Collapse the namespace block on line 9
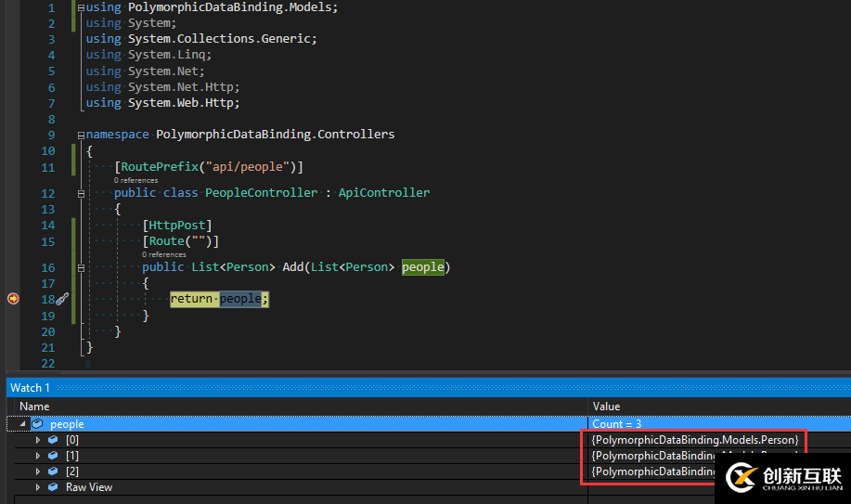The width and height of the screenshot is (851, 504). tap(81, 136)
